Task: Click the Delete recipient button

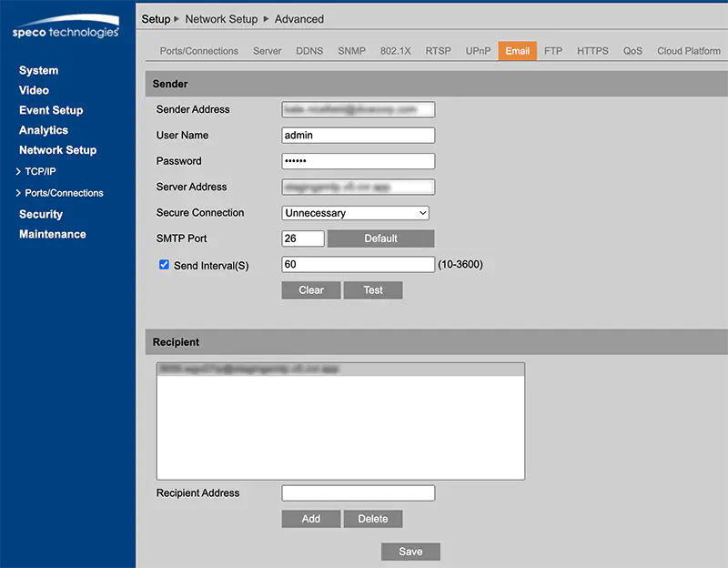Action: [x=373, y=519]
